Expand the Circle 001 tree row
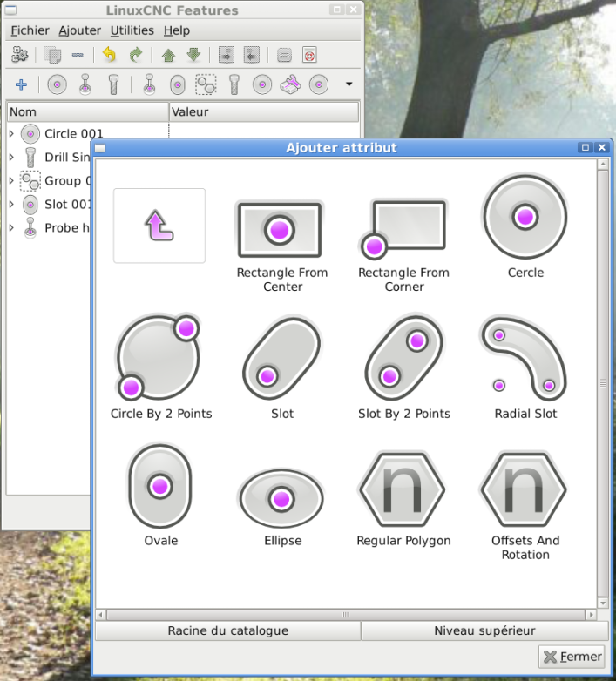The height and width of the screenshot is (681, 616). click(x=11, y=134)
